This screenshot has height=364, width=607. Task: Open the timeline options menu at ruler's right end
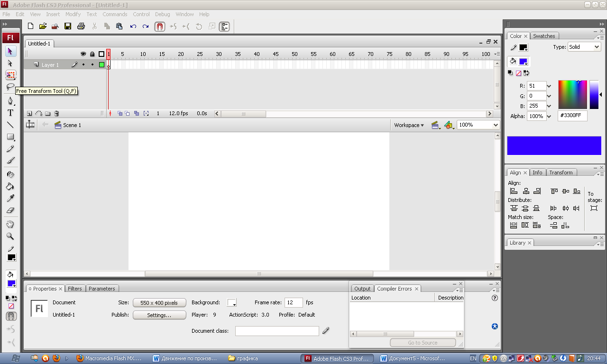tap(497, 54)
